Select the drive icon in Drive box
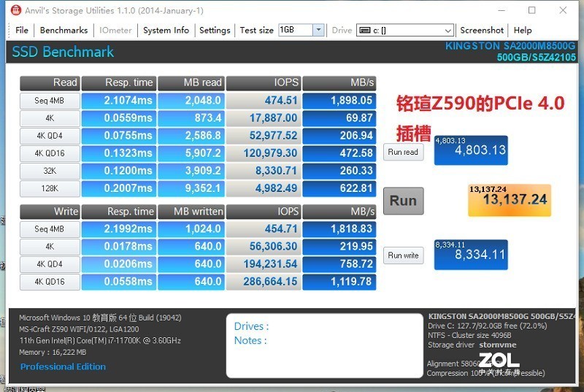Viewport: 584px width, 392px height. 365,30
